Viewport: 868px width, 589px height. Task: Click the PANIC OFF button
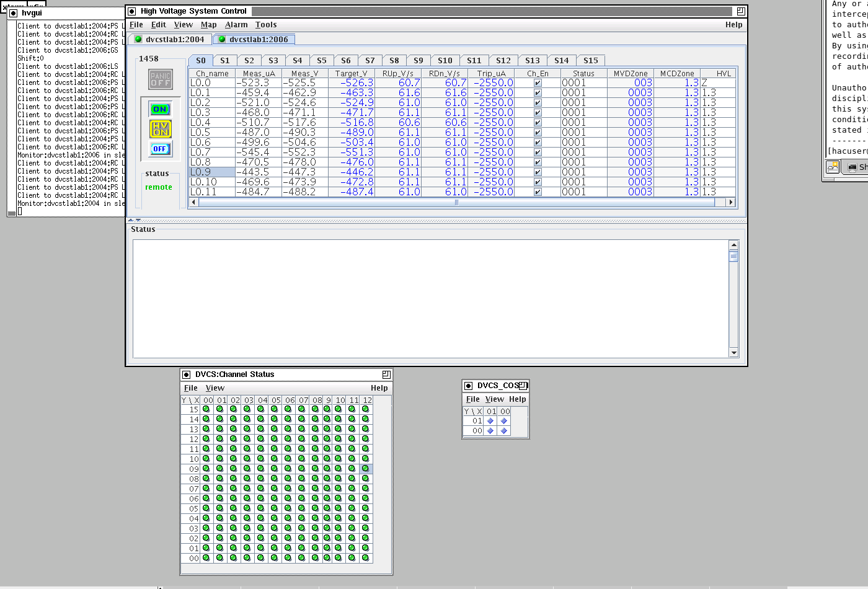[161, 79]
